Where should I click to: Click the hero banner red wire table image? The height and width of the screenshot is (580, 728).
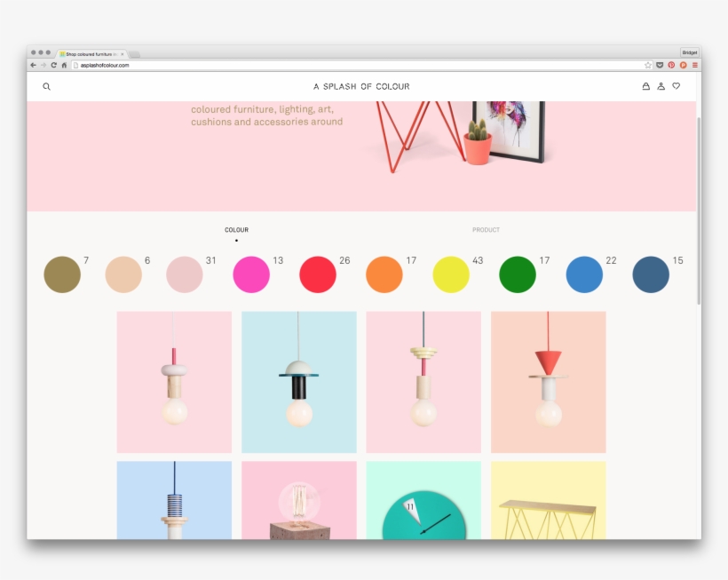[419, 136]
